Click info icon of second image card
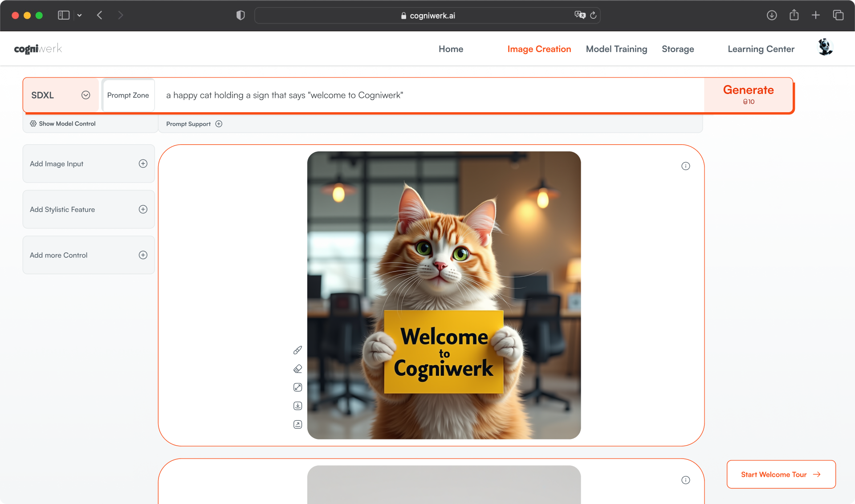Image resolution: width=855 pixels, height=504 pixels. coord(685,480)
